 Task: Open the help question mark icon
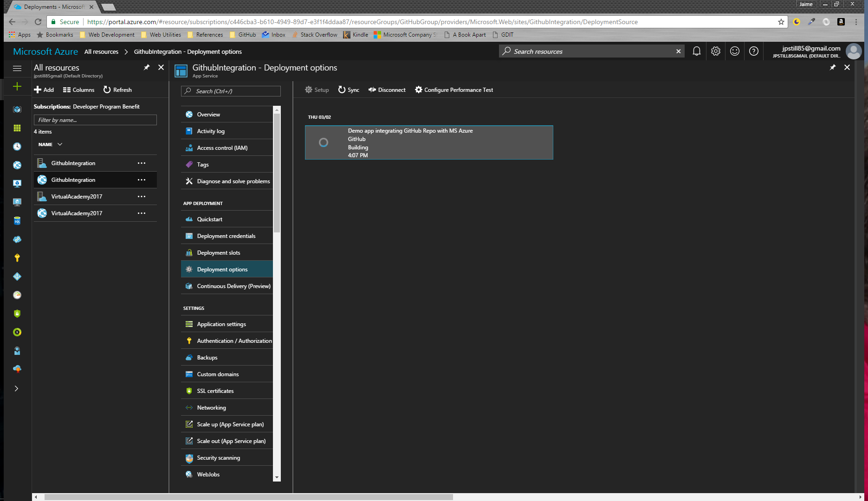tap(754, 51)
